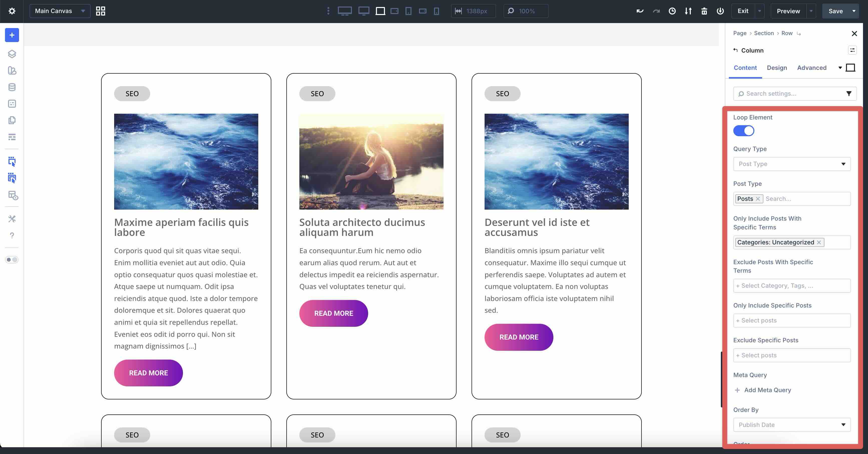Delete the selected element with trash icon
The height and width of the screenshot is (454, 868).
(x=704, y=11)
